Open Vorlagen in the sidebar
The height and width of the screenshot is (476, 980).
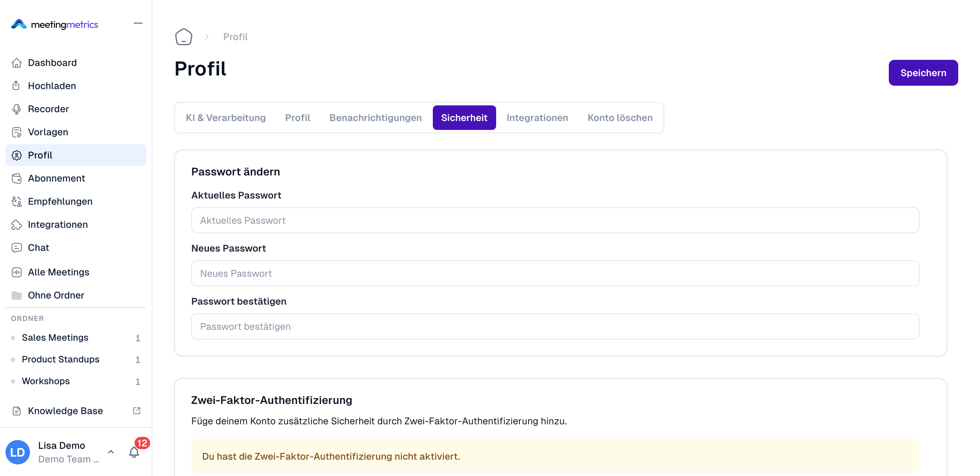76,132
